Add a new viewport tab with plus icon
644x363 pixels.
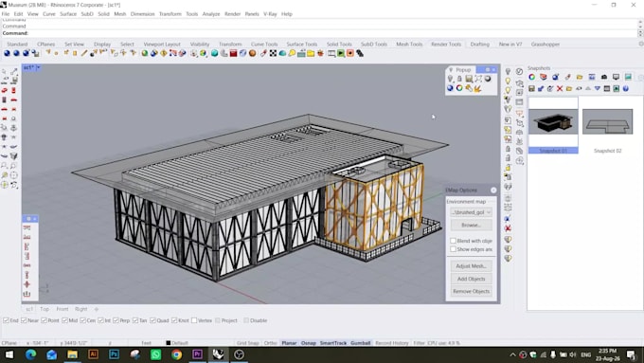click(x=97, y=309)
